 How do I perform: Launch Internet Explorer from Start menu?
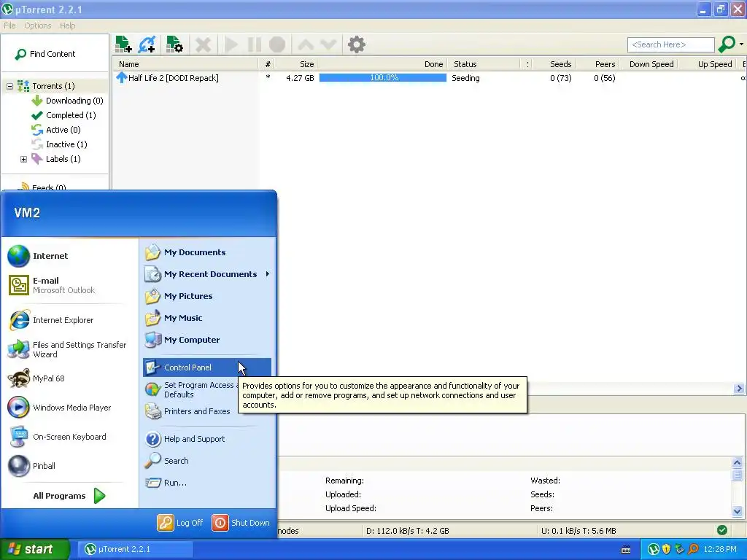(x=69, y=320)
